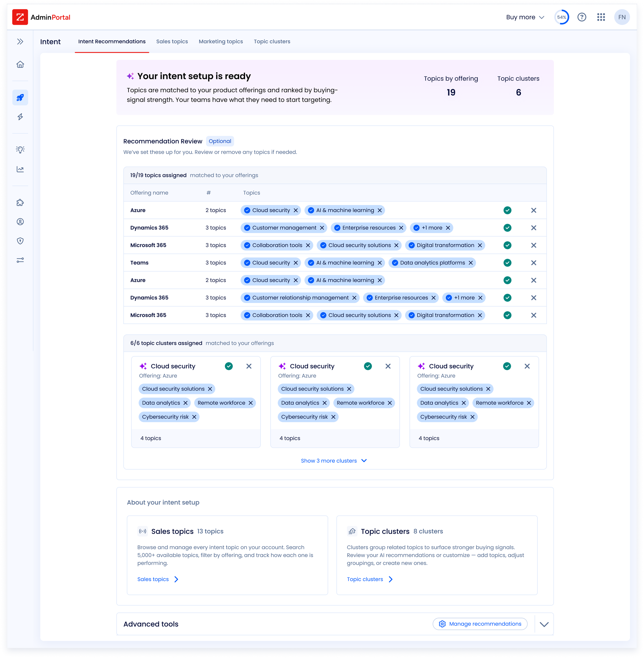Open the FN user avatar menu
This screenshot has height=658, width=644.
(x=622, y=17)
